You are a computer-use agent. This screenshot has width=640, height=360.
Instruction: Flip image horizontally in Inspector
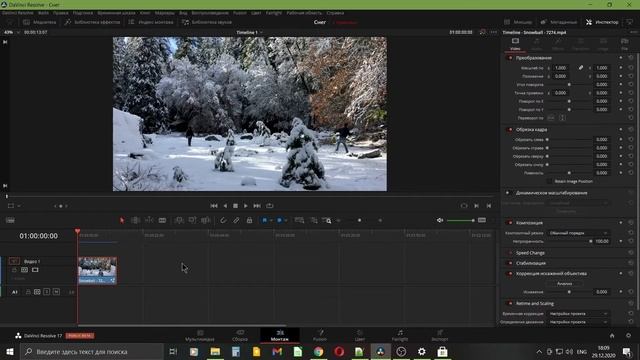click(x=551, y=118)
